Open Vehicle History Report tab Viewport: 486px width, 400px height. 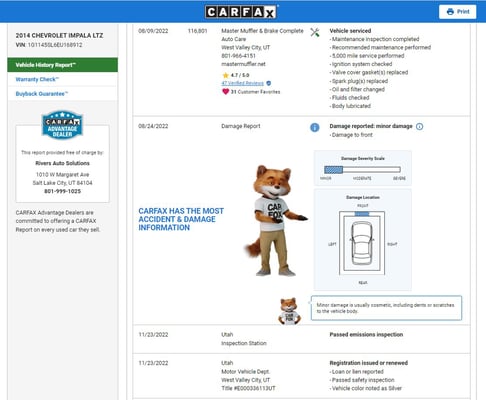(x=63, y=65)
